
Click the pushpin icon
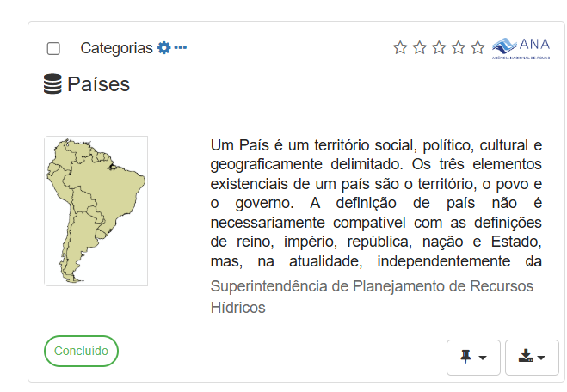coord(465,357)
